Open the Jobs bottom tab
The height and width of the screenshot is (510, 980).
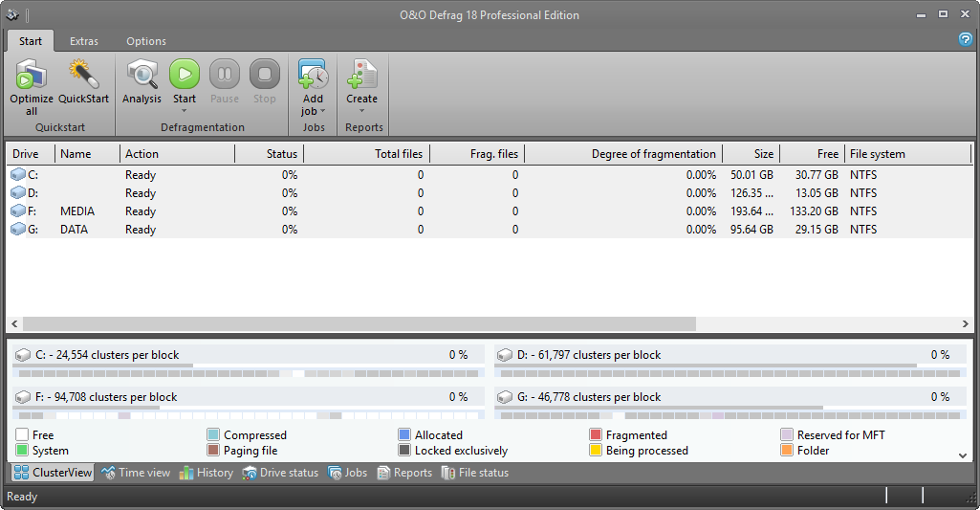(347, 473)
